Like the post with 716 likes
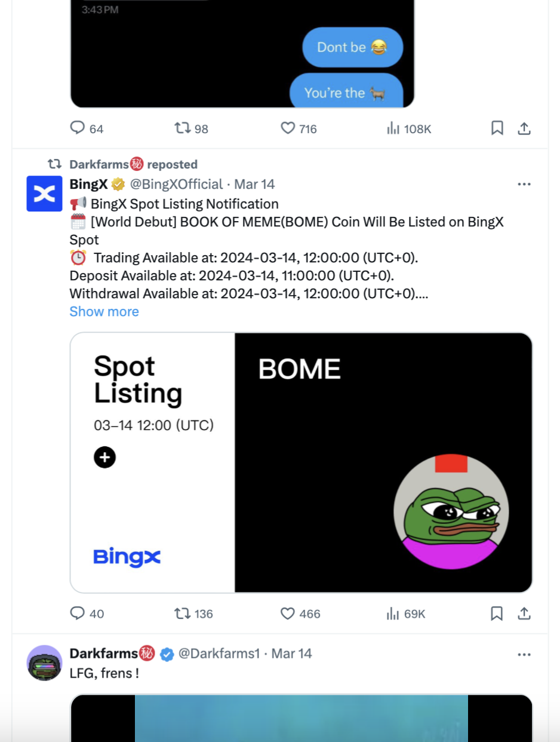The height and width of the screenshot is (742, 560). [288, 128]
